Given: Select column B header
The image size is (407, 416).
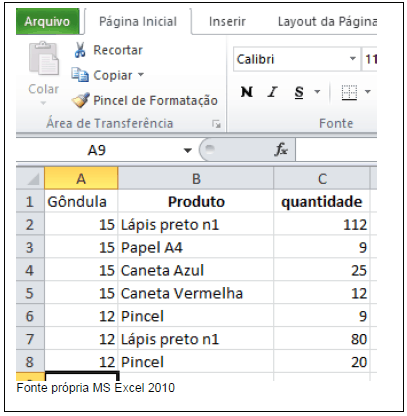Looking at the screenshot, I should coord(196,179).
